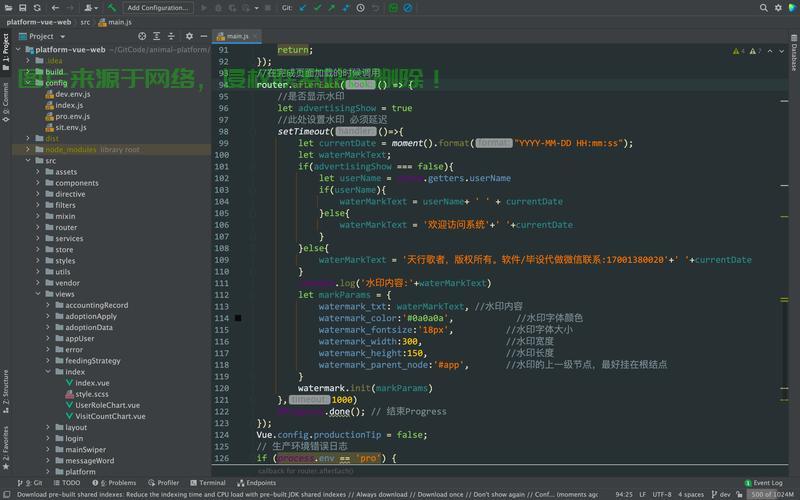Build project with the green hammer icon
This screenshot has width=800, height=500.
[112, 8]
